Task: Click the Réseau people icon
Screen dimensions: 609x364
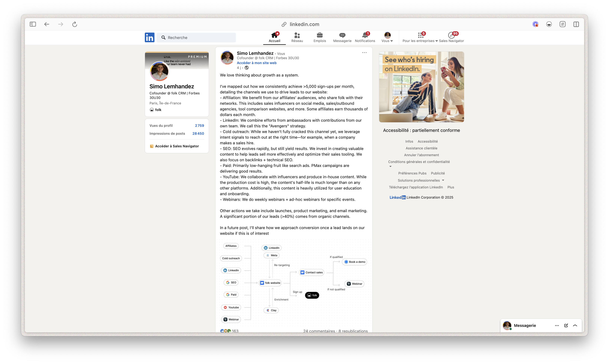Action: point(297,35)
